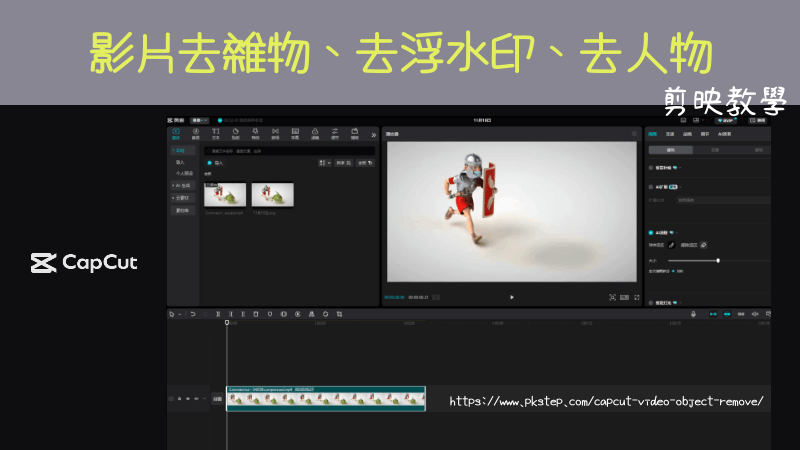The image size is (800, 450).
Task: Switch to the Adjust inspector tab
Action: coord(705,134)
